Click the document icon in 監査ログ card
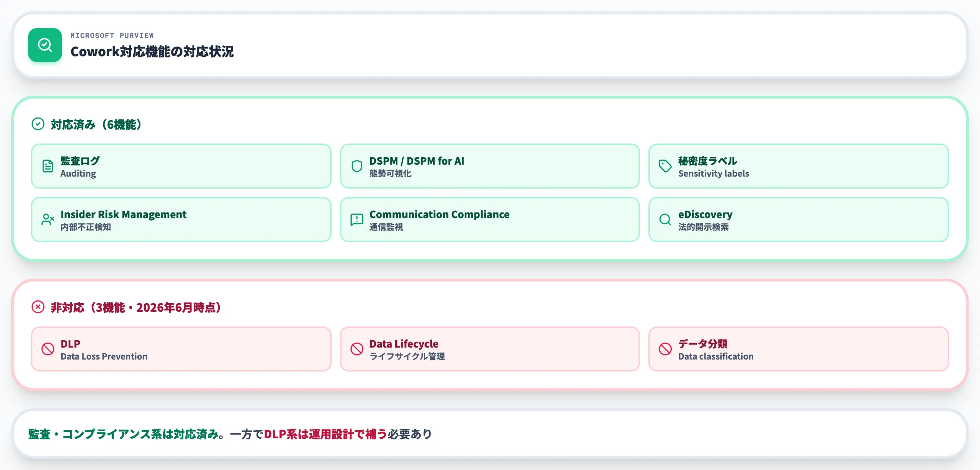This screenshot has height=470, width=980. coord(48,166)
